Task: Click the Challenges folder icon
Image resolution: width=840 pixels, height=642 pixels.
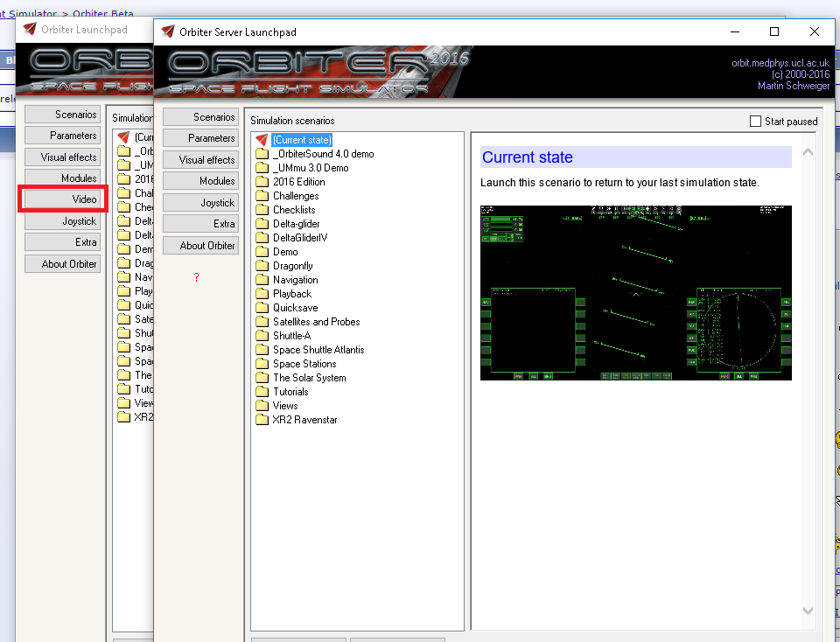Action: point(262,196)
